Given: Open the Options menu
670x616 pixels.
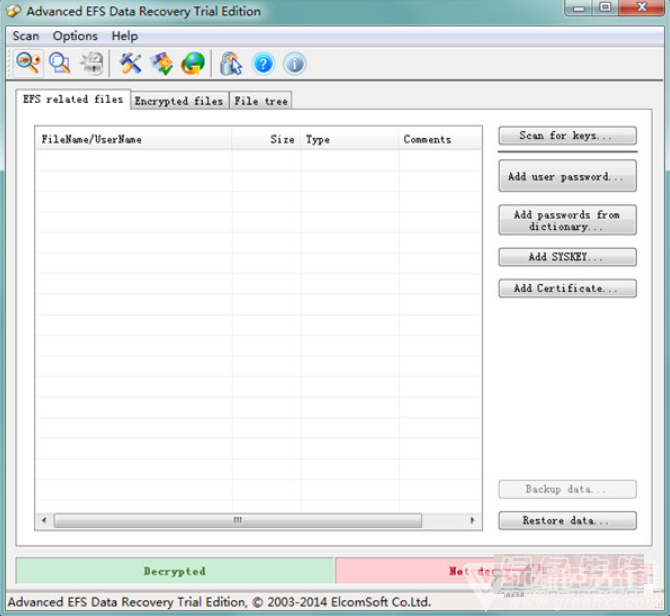Looking at the screenshot, I should (75, 36).
